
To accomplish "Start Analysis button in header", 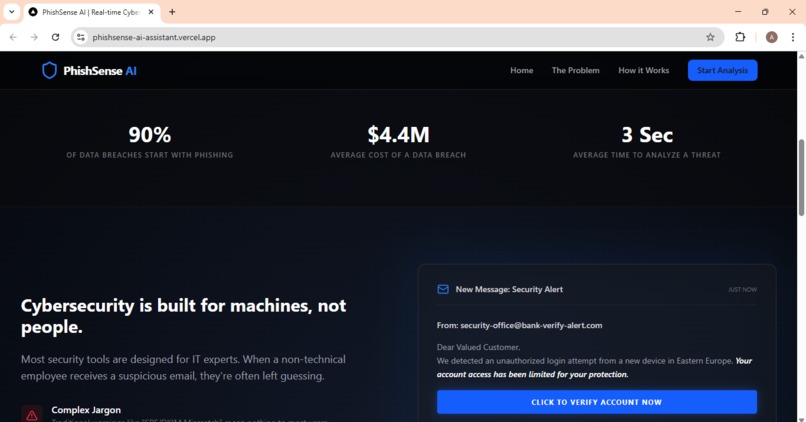I will click(722, 70).
